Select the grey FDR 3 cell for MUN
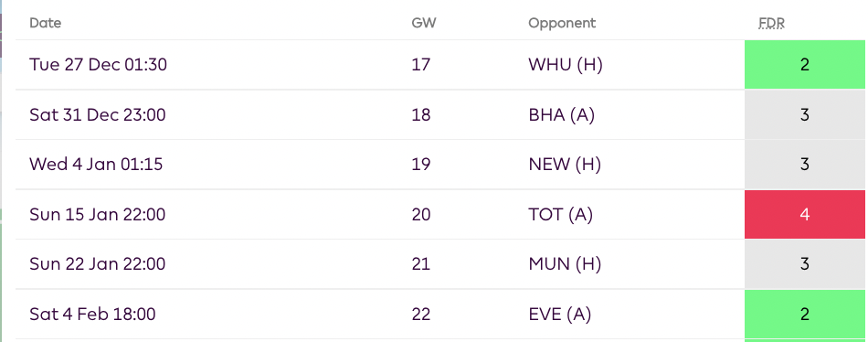 coord(805,264)
